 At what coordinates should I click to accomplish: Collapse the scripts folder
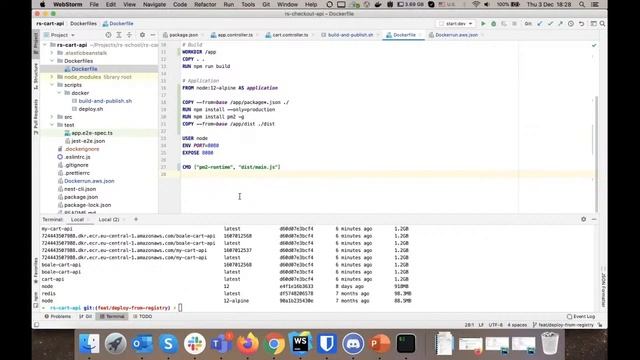[52, 85]
